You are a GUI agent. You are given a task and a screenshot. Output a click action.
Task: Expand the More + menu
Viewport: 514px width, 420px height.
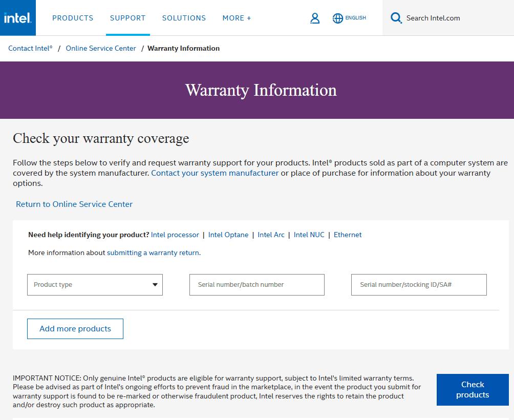point(237,18)
